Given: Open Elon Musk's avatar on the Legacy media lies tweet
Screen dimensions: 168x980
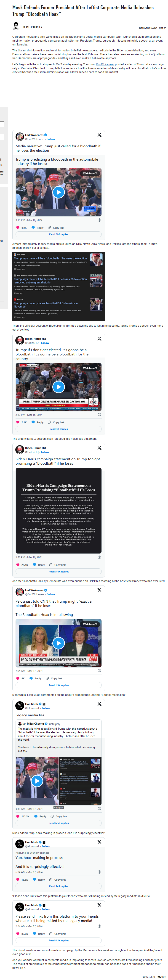Looking at the screenshot, I should pos(20,706).
